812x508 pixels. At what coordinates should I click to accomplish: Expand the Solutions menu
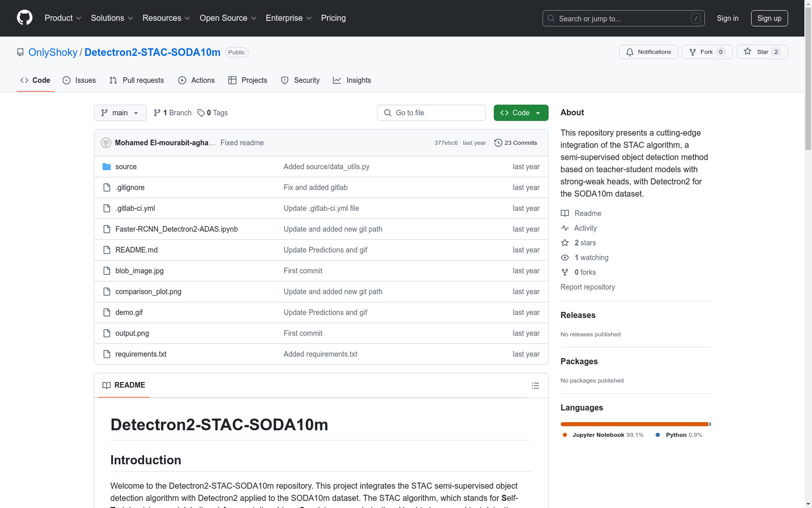pos(112,18)
